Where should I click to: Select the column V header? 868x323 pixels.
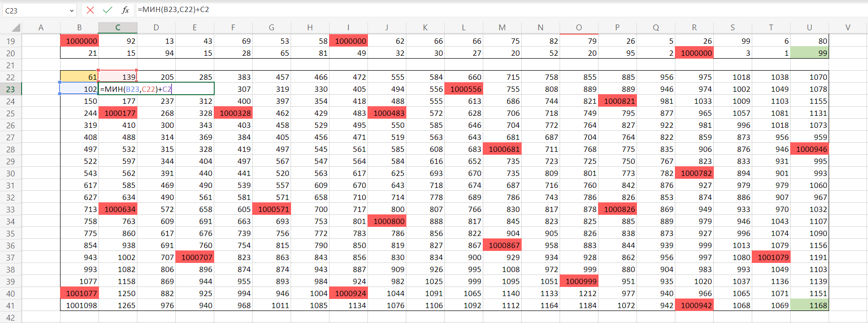pyautogui.click(x=848, y=27)
